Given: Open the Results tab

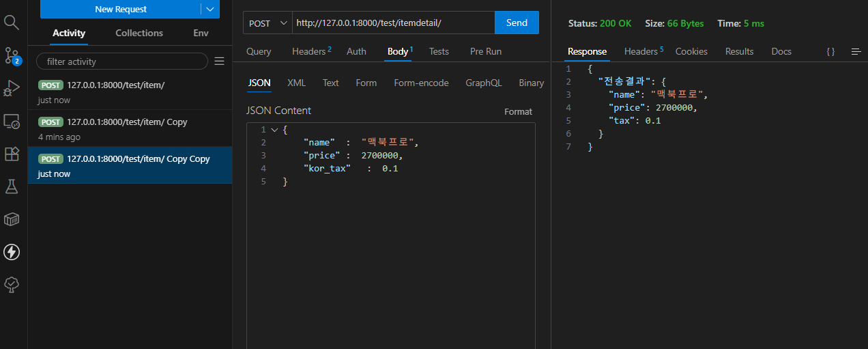Looking at the screenshot, I should [739, 51].
